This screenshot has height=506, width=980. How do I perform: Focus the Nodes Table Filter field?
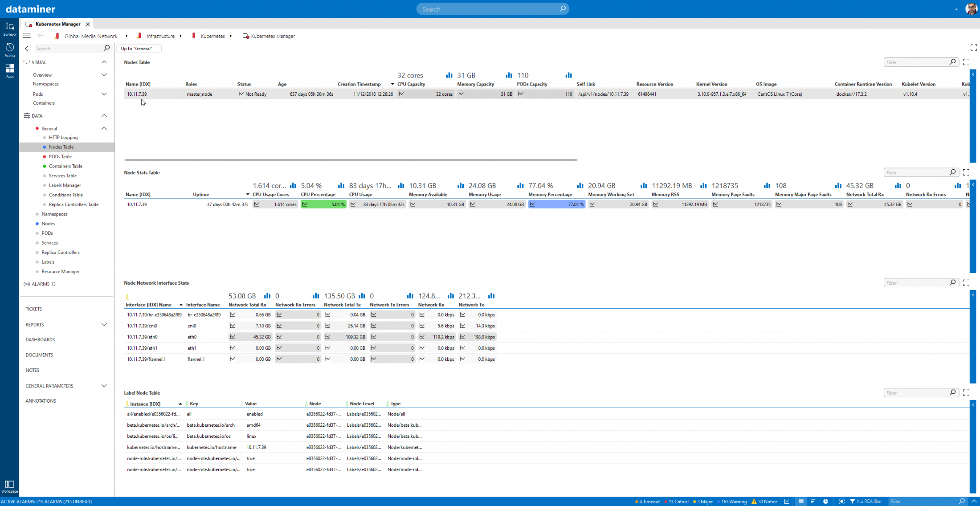pyautogui.click(x=920, y=62)
